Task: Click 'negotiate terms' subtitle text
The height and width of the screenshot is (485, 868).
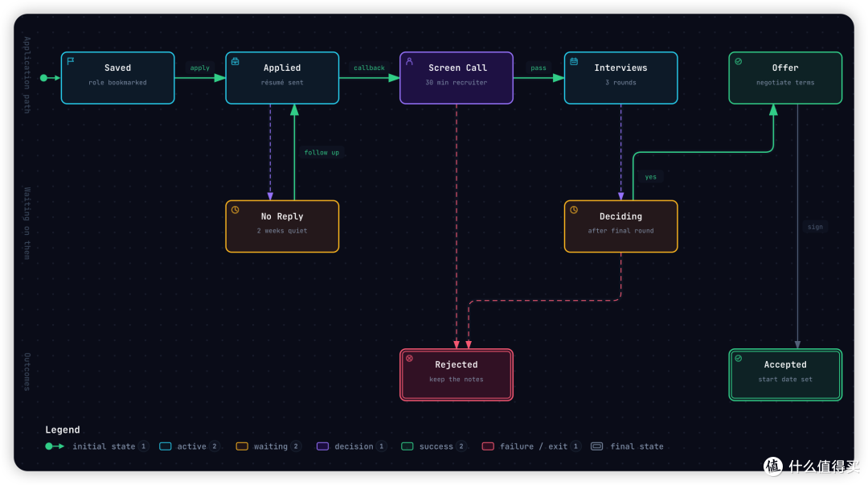Action: [x=785, y=83]
